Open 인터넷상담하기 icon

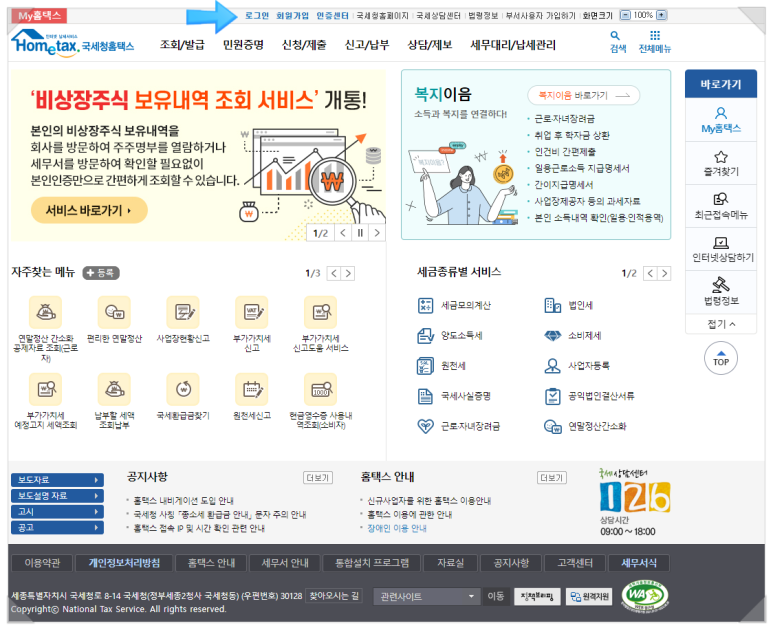click(x=721, y=243)
